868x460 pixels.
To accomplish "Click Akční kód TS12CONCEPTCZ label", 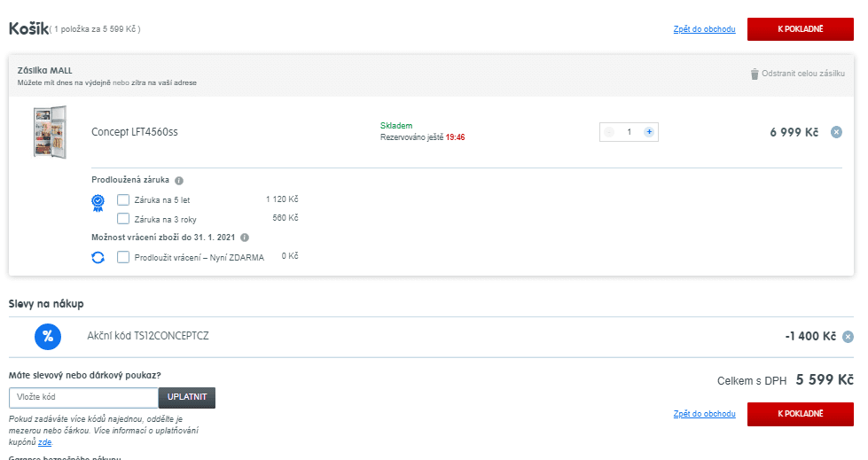I will [x=148, y=336].
